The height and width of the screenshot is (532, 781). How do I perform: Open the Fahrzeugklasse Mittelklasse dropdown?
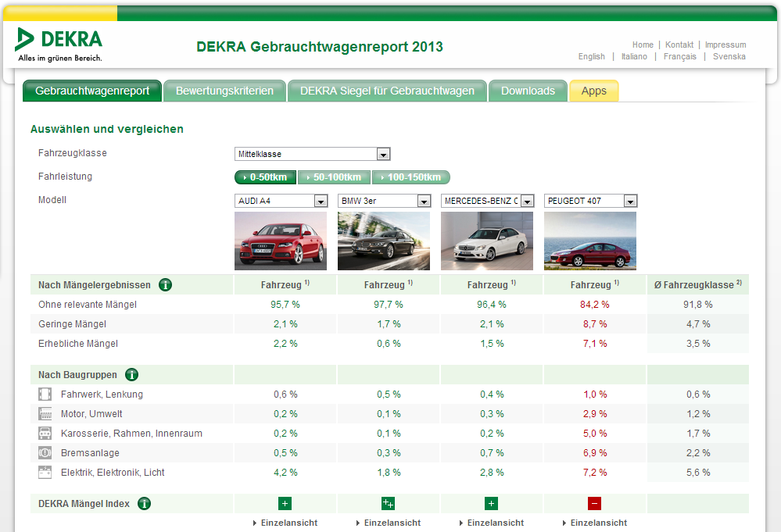312,154
